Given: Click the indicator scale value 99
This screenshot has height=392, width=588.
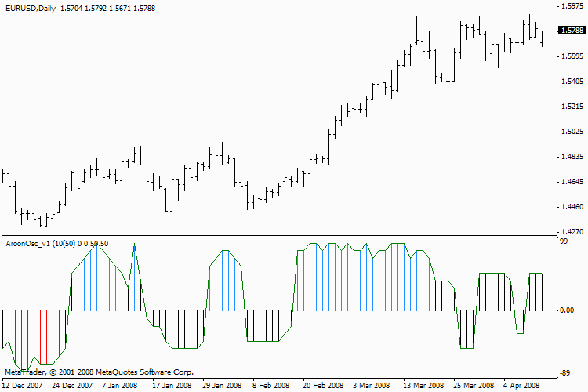Looking at the screenshot, I should click(x=564, y=241).
